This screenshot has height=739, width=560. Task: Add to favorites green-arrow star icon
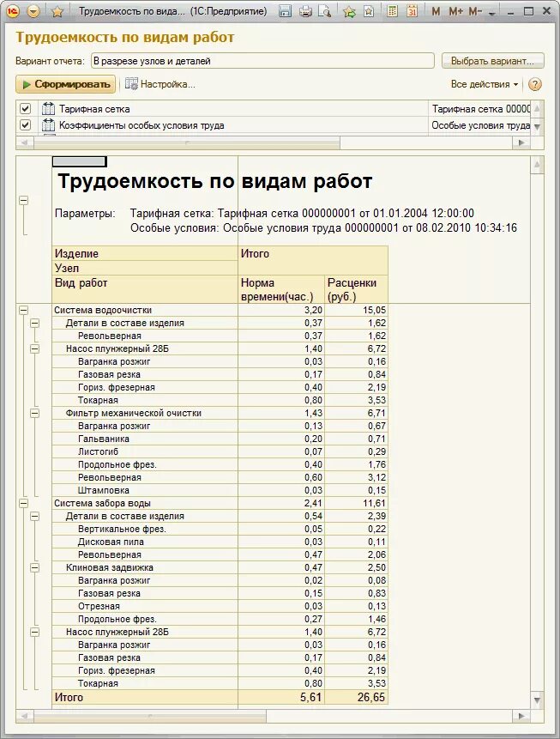pyautogui.click(x=350, y=11)
